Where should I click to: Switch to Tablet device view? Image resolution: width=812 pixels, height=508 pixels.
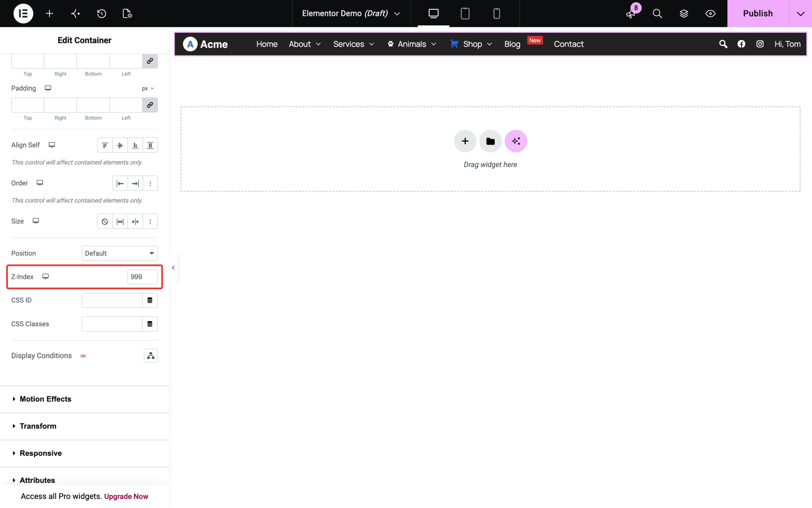[465, 13]
